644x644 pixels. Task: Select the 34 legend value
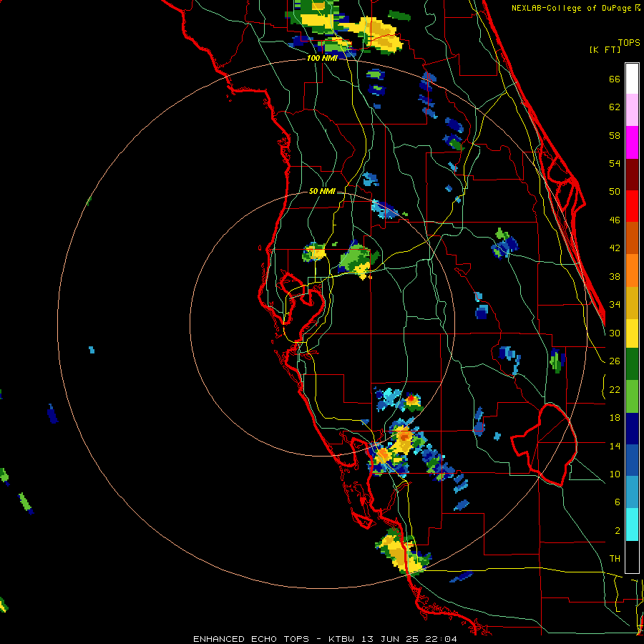point(615,305)
